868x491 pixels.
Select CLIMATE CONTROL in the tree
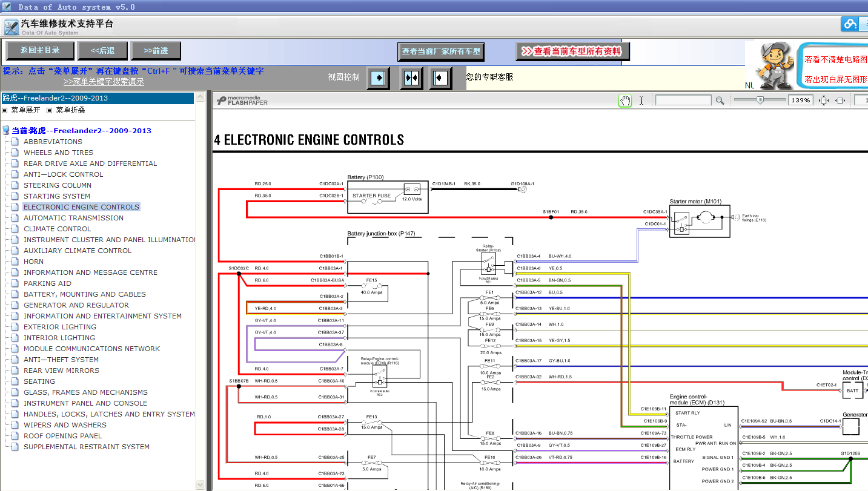pos(58,229)
